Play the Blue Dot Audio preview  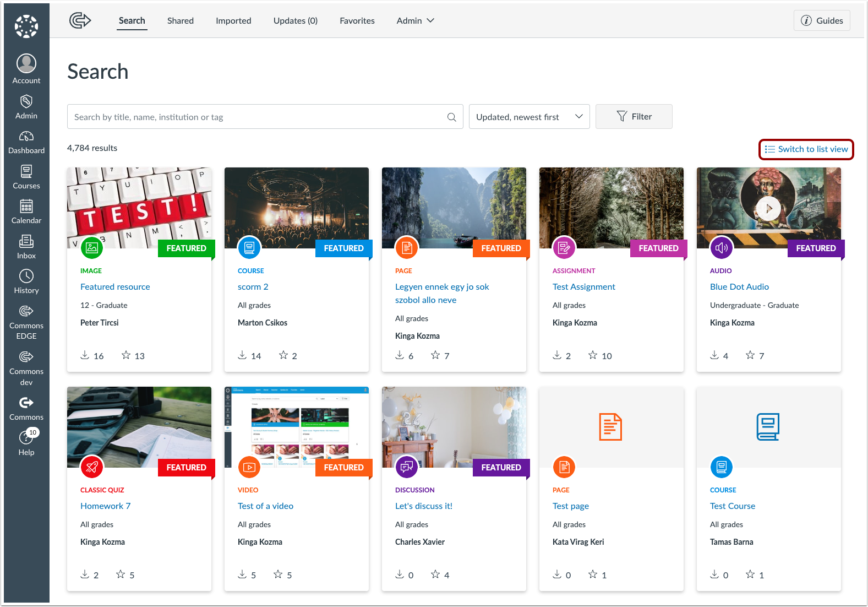coord(768,209)
